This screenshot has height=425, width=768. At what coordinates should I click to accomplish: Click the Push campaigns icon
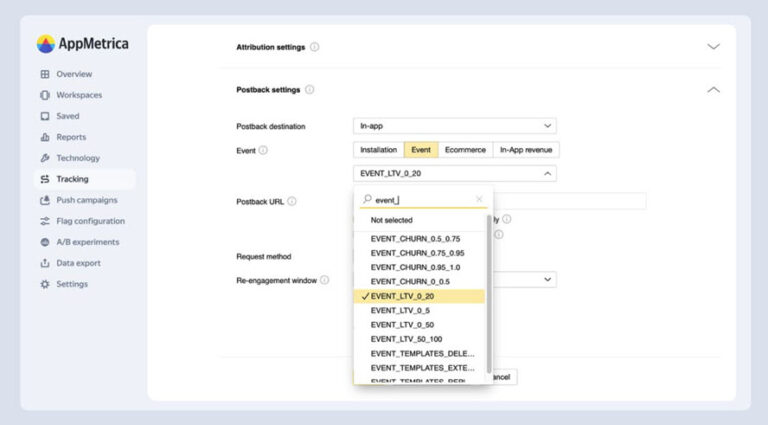pyautogui.click(x=45, y=200)
